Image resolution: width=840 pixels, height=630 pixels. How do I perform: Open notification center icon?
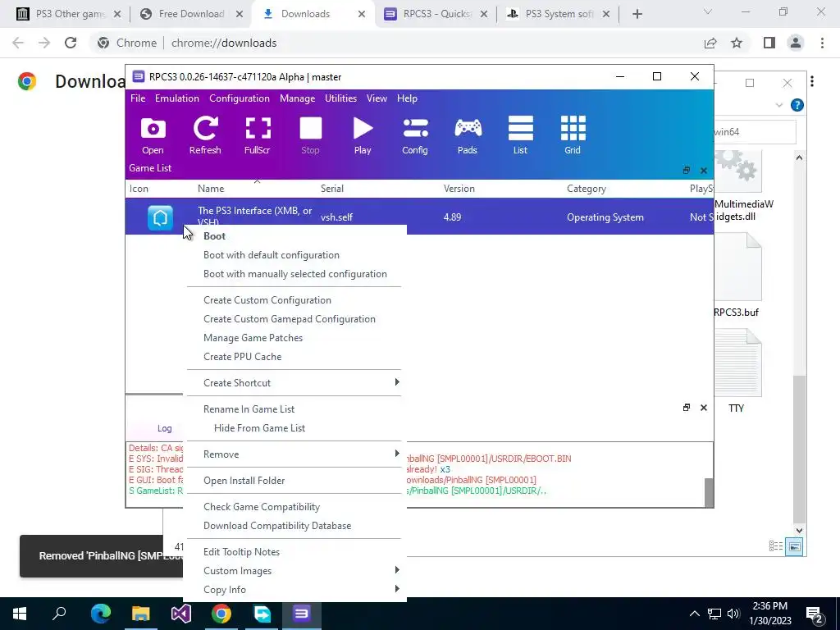click(814, 614)
